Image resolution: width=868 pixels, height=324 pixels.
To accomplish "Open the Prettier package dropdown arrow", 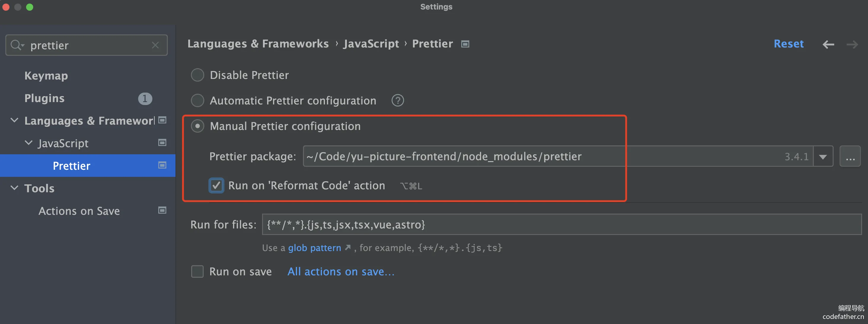I will click(x=823, y=156).
